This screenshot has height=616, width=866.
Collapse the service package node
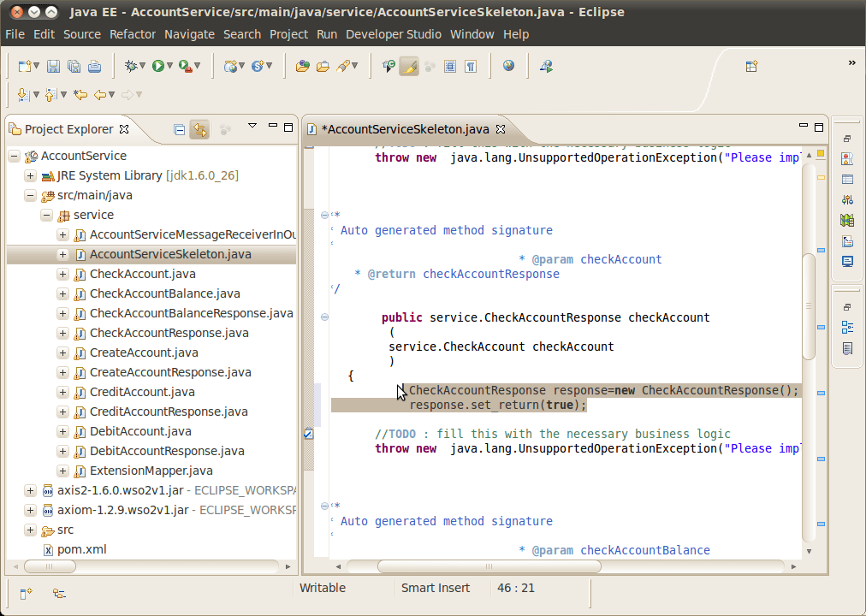pyautogui.click(x=47, y=215)
